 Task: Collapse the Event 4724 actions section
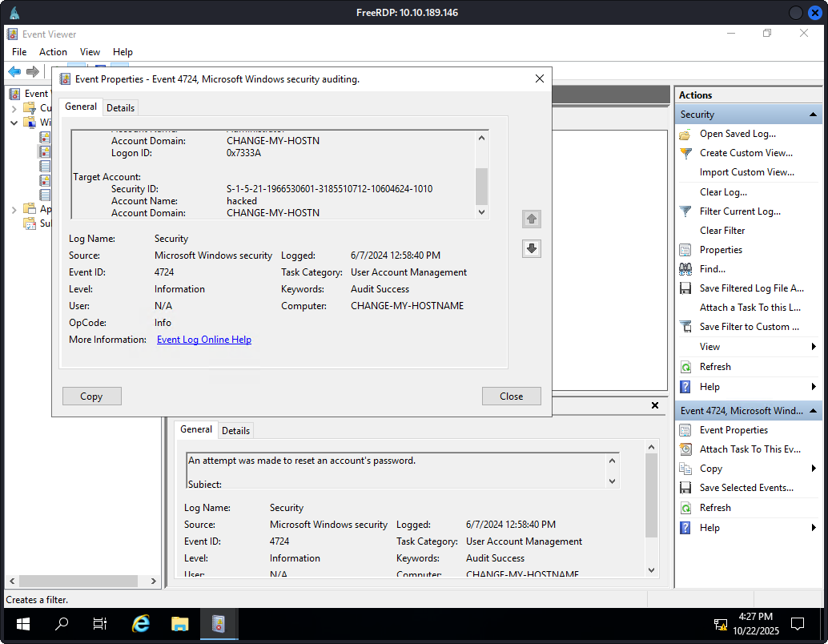814,410
